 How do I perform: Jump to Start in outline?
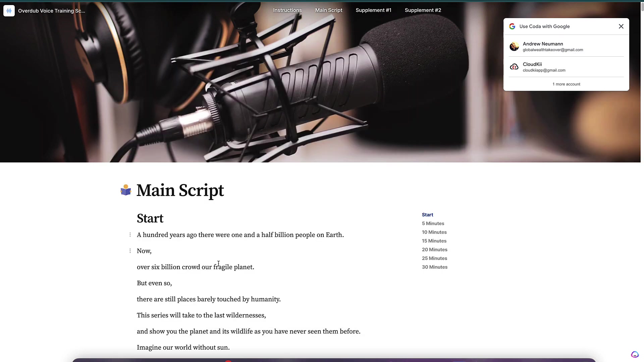pyautogui.click(x=427, y=215)
